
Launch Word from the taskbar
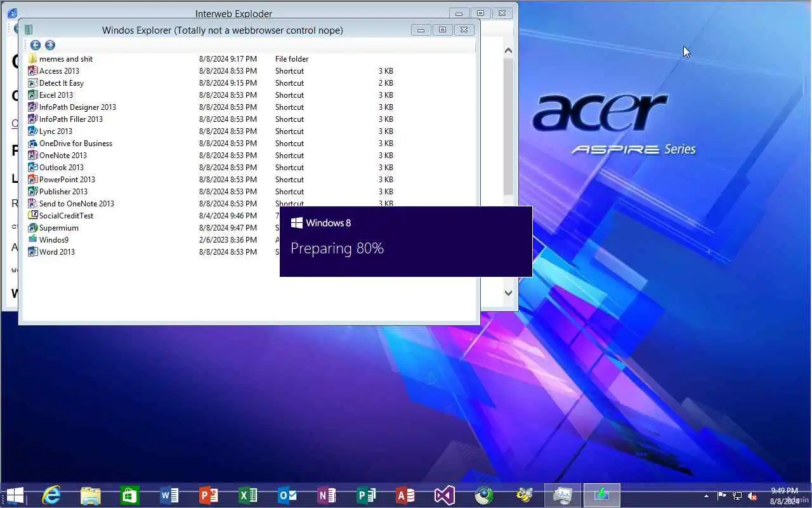point(169,495)
